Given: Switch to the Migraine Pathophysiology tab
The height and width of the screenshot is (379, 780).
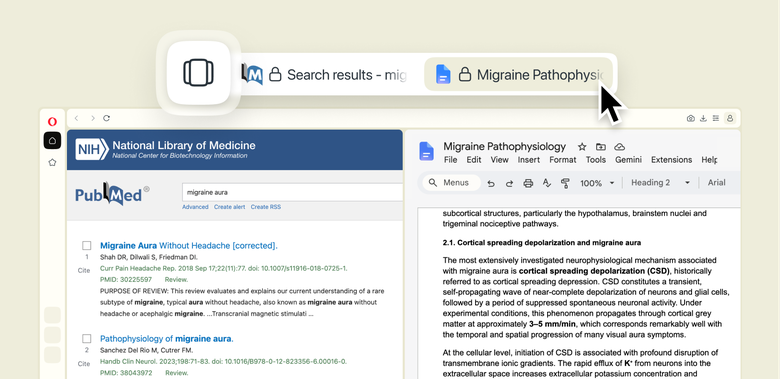Looking at the screenshot, I should pos(518,74).
